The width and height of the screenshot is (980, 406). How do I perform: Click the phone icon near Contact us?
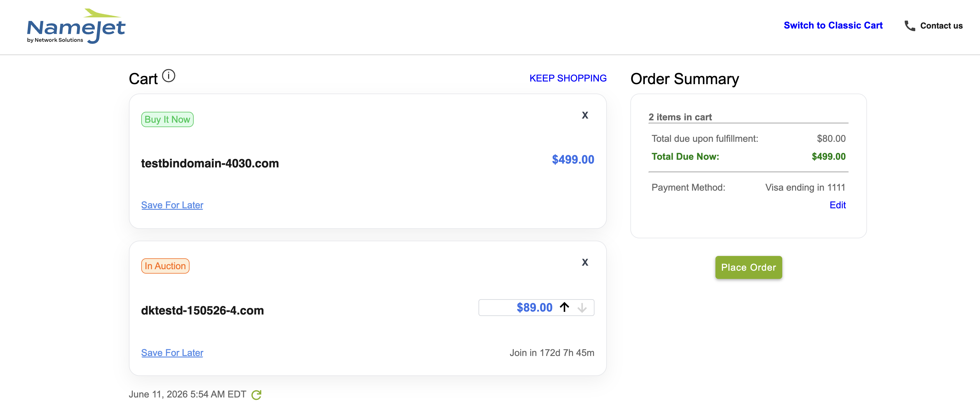(910, 26)
